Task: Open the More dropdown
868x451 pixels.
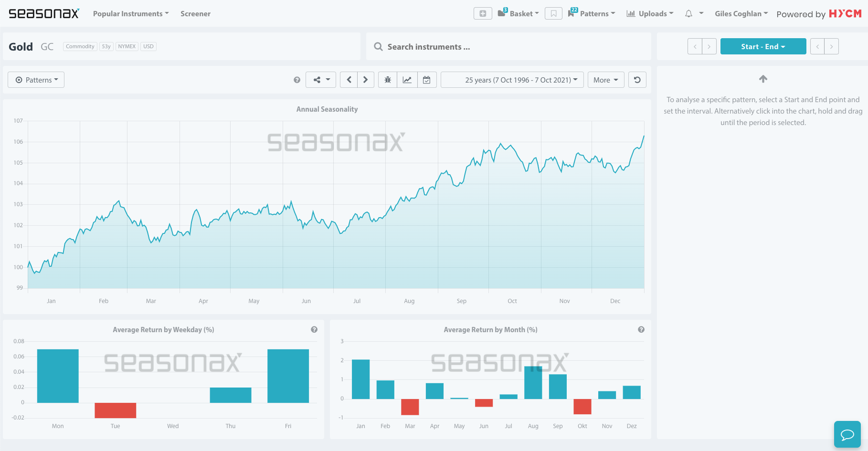Action: pyautogui.click(x=605, y=80)
